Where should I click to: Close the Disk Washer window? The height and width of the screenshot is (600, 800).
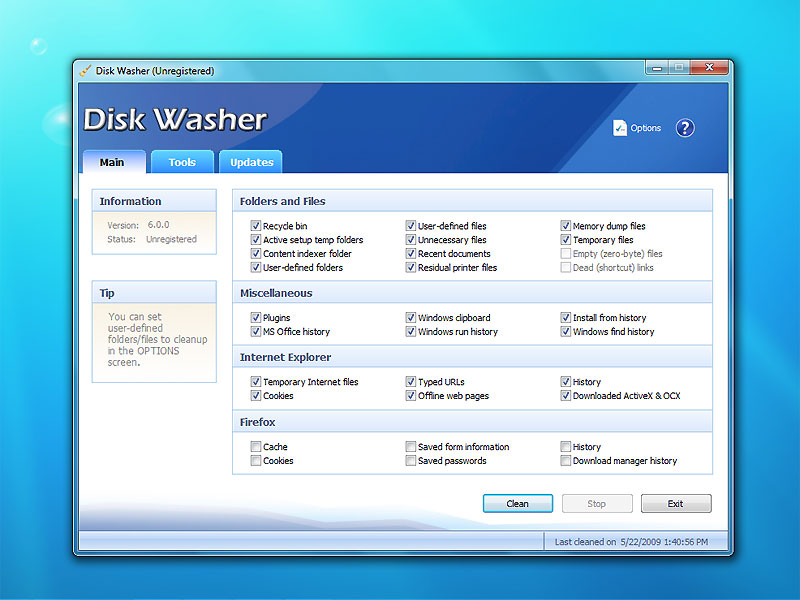pyautogui.click(x=709, y=67)
